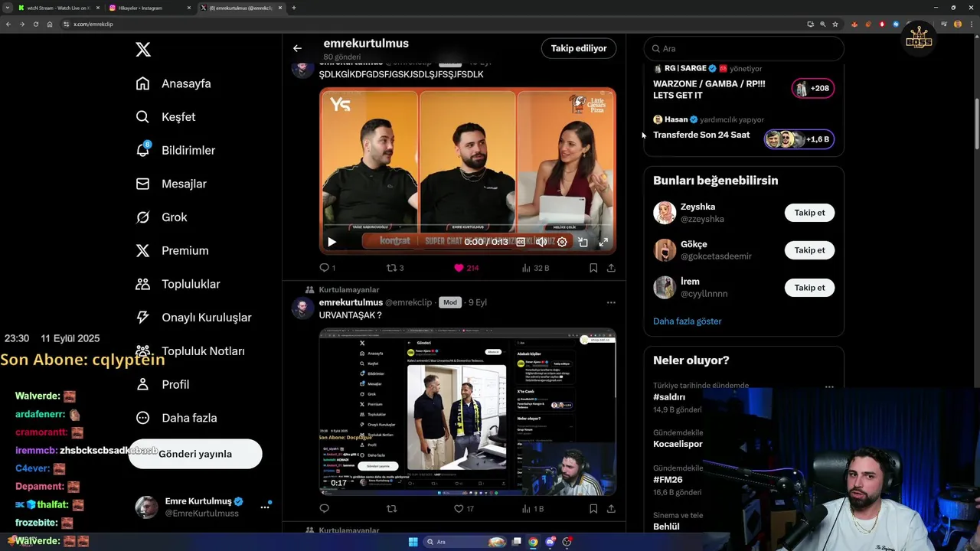Click the back arrow beside emrekurtulmus
The height and width of the screenshot is (551, 980).
[x=297, y=48]
